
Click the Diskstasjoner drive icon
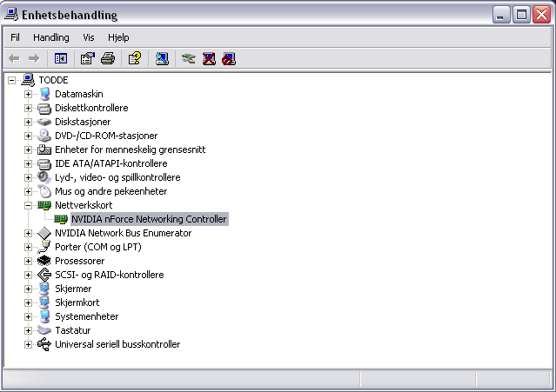click(x=44, y=122)
